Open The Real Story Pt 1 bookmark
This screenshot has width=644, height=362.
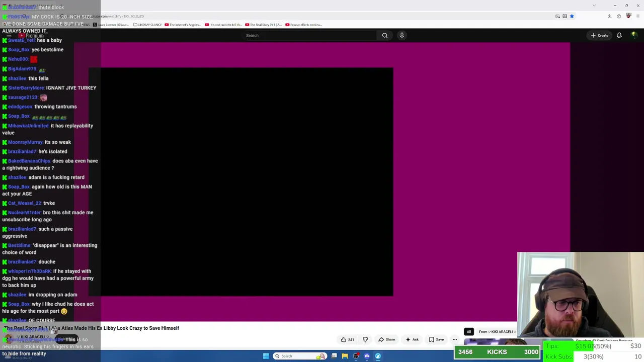[264, 25]
